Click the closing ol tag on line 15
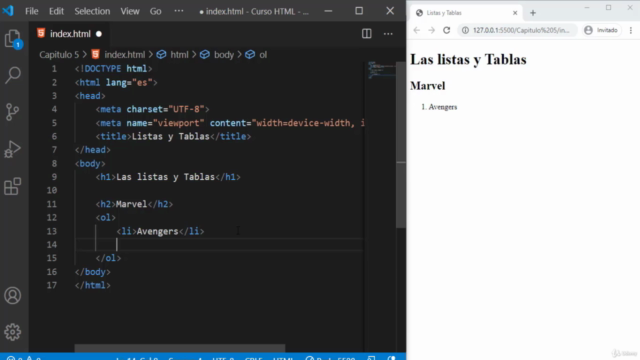This screenshot has height=360, width=640. (x=108, y=258)
